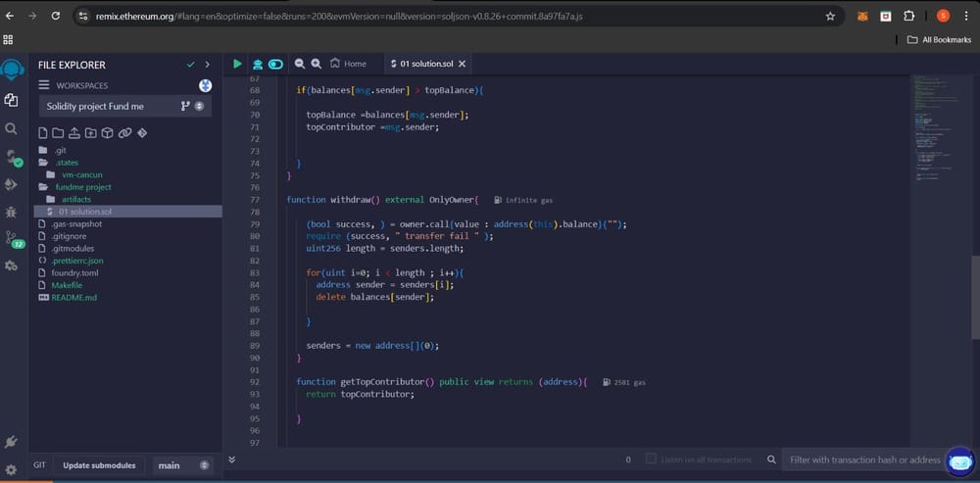
Task: Open the Plugin manager plug icon
Action: [10, 443]
